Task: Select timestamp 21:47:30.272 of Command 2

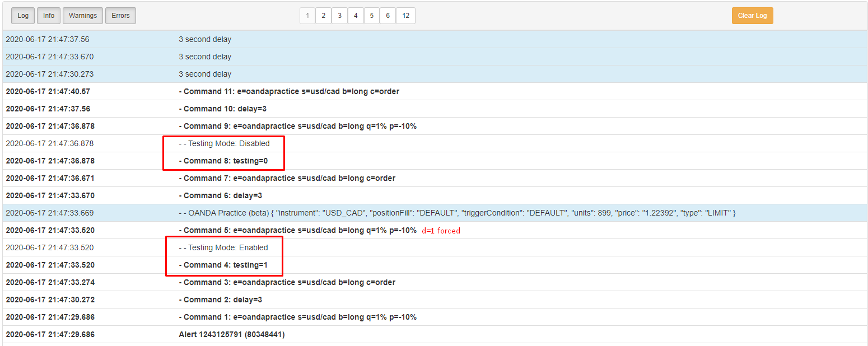Action: point(50,300)
